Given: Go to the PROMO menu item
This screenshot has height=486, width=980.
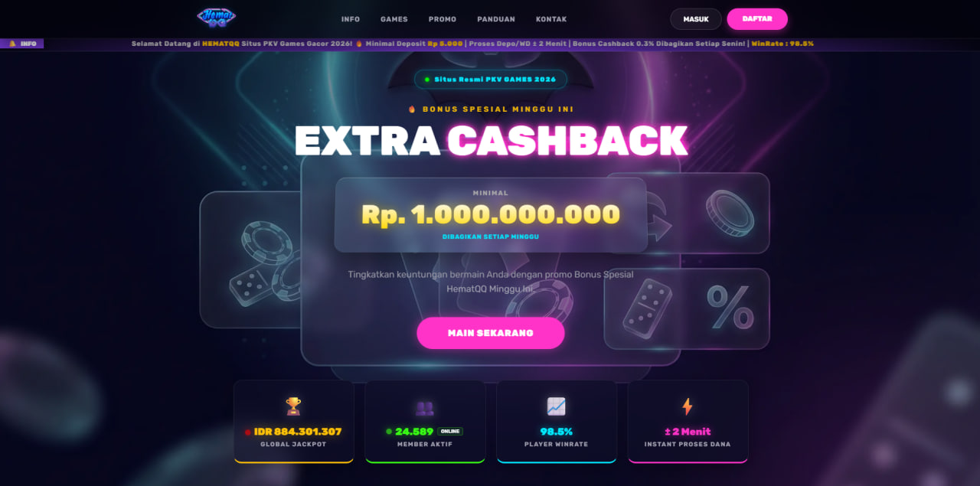Looking at the screenshot, I should point(443,19).
